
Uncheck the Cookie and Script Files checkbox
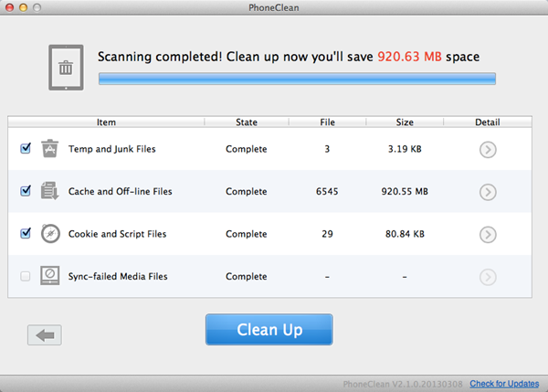(26, 233)
